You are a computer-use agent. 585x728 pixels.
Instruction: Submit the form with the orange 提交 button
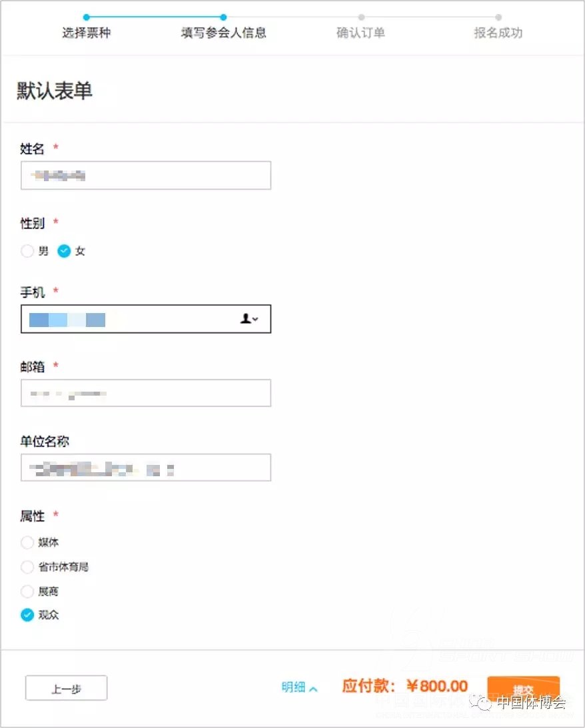point(523,689)
